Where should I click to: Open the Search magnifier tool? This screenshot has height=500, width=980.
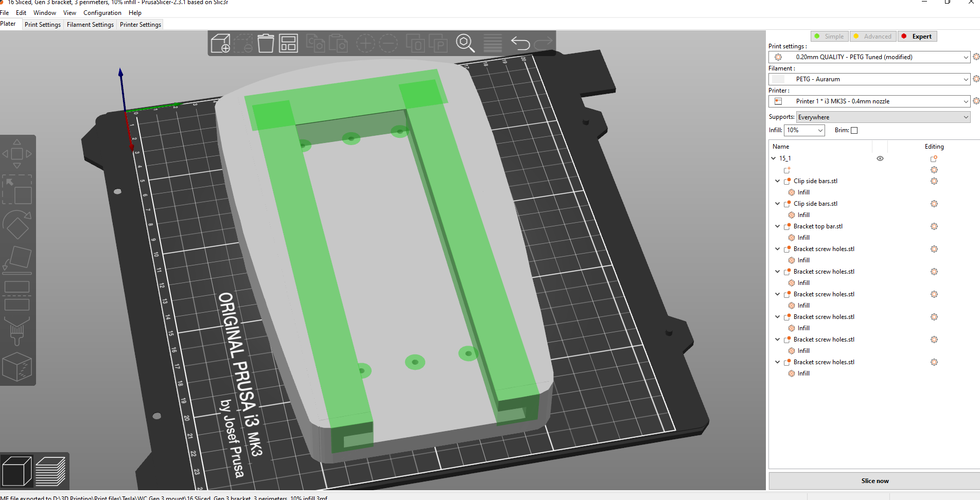pyautogui.click(x=465, y=43)
